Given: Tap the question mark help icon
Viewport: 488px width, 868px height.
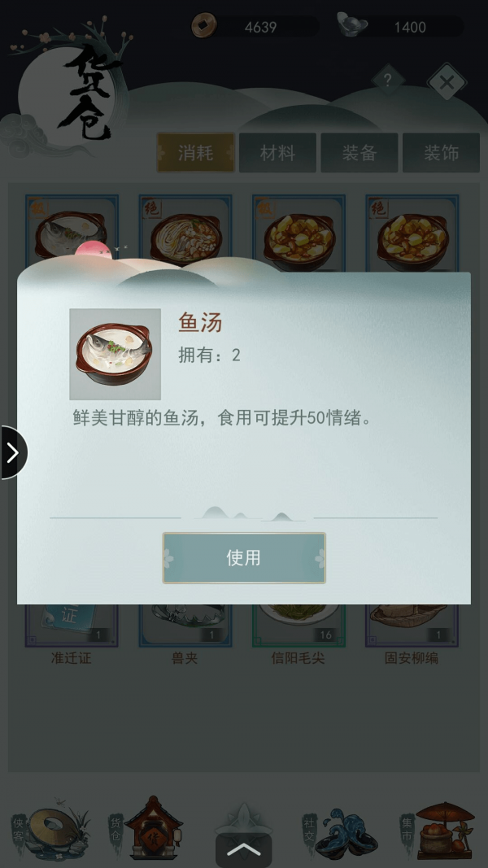Looking at the screenshot, I should (388, 81).
